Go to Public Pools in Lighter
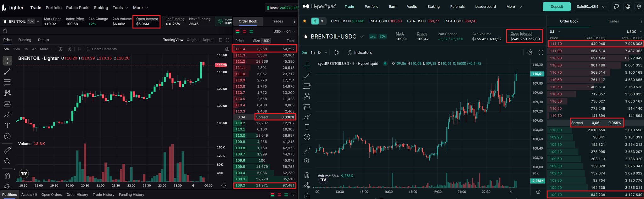Image resolution: width=644 pixels, height=199 pixels. (78, 8)
